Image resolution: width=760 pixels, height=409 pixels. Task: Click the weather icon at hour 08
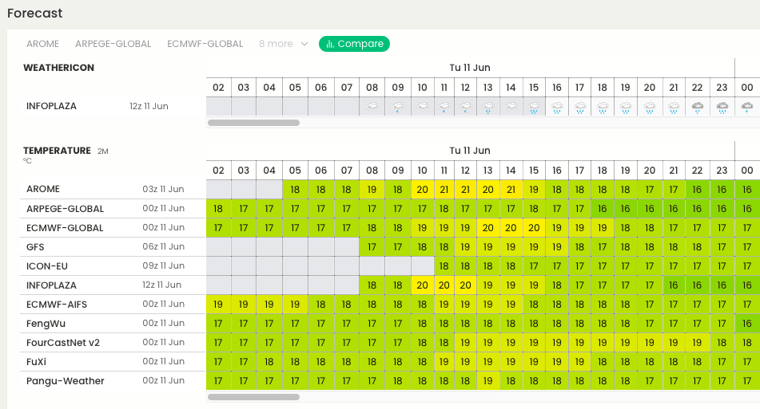point(372,106)
